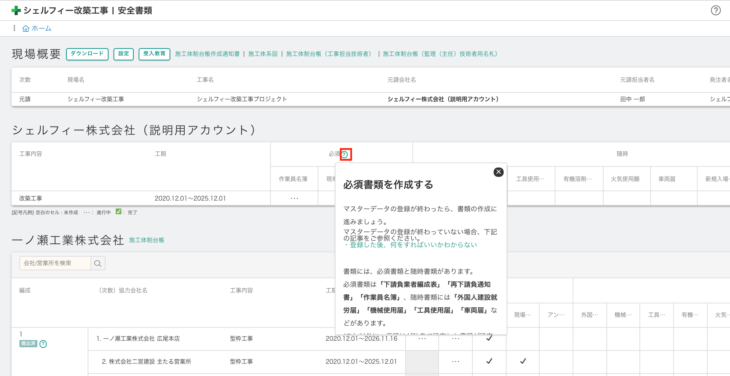Click the 田中 一郎 contact name cell
730x376 pixels.
click(x=632, y=99)
